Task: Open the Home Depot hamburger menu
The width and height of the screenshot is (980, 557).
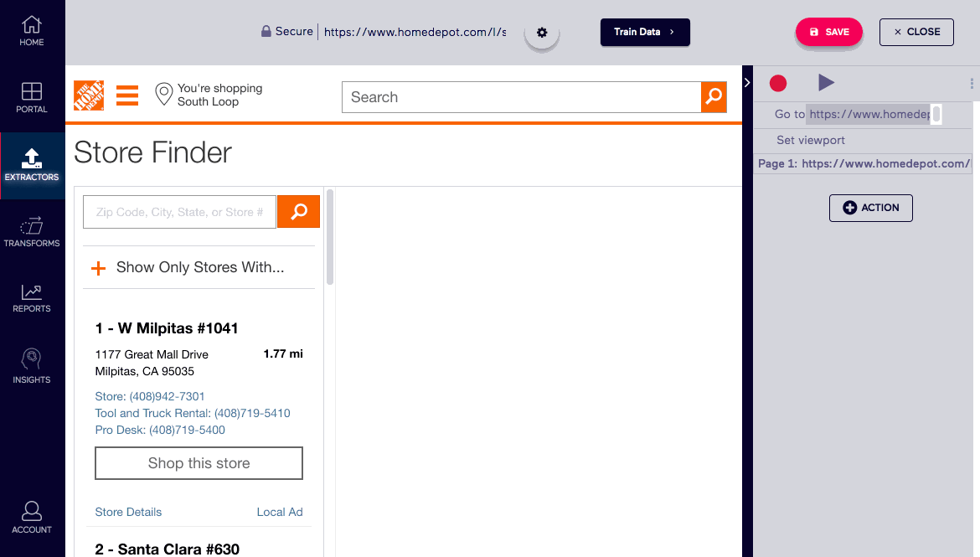Action: [126, 95]
